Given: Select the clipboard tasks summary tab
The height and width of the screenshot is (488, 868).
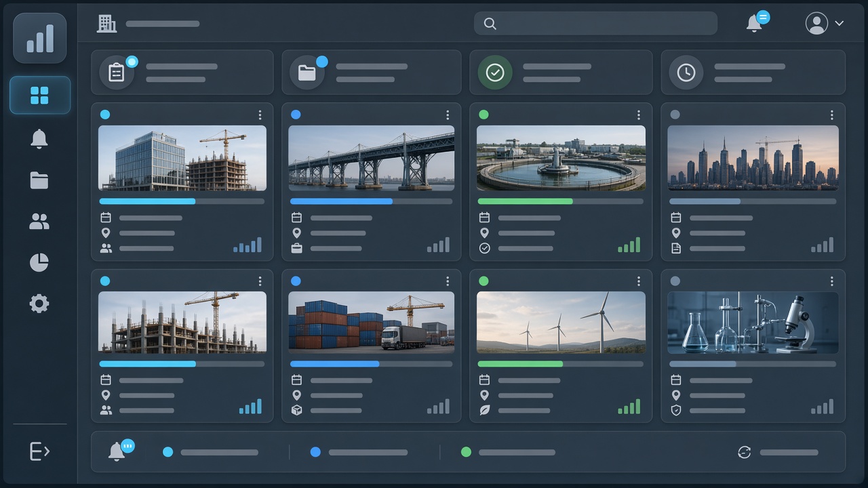Looking at the screenshot, I should click(x=182, y=73).
